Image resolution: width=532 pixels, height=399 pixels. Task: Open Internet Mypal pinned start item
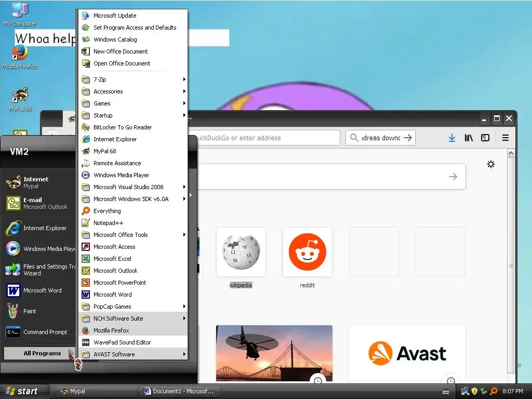pyautogui.click(x=39, y=182)
